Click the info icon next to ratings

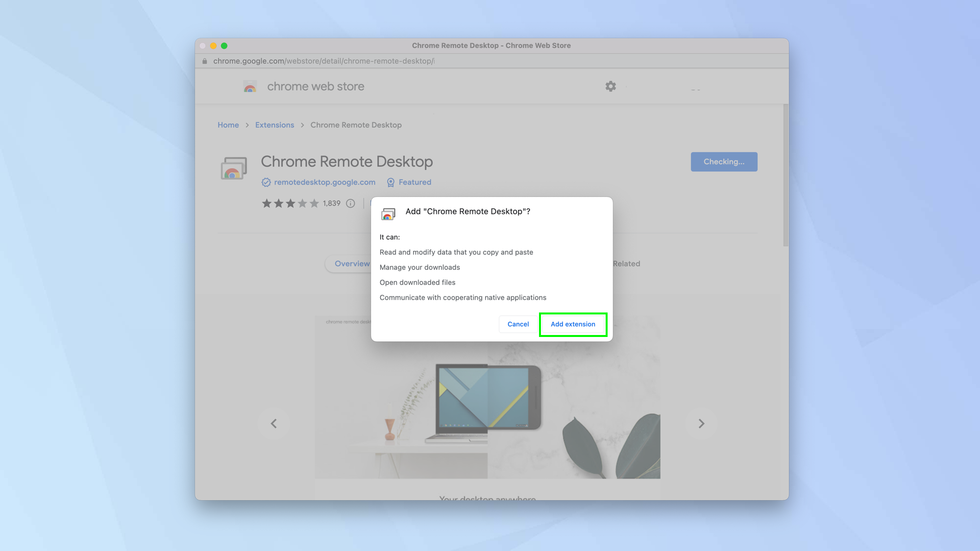click(x=352, y=202)
